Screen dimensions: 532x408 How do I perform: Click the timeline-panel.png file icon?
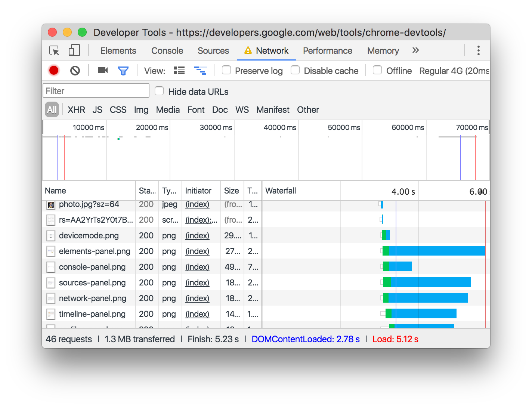[51, 314]
